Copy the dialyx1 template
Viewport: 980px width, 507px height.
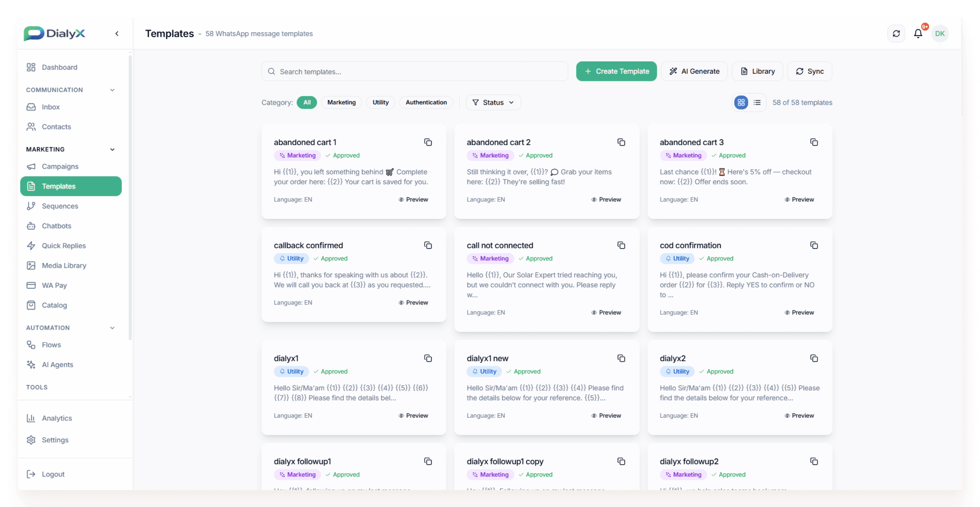(x=428, y=358)
